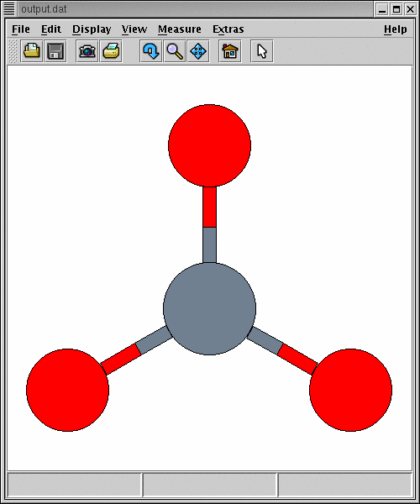Open the Extras menu
420x504 pixels.
tap(228, 29)
